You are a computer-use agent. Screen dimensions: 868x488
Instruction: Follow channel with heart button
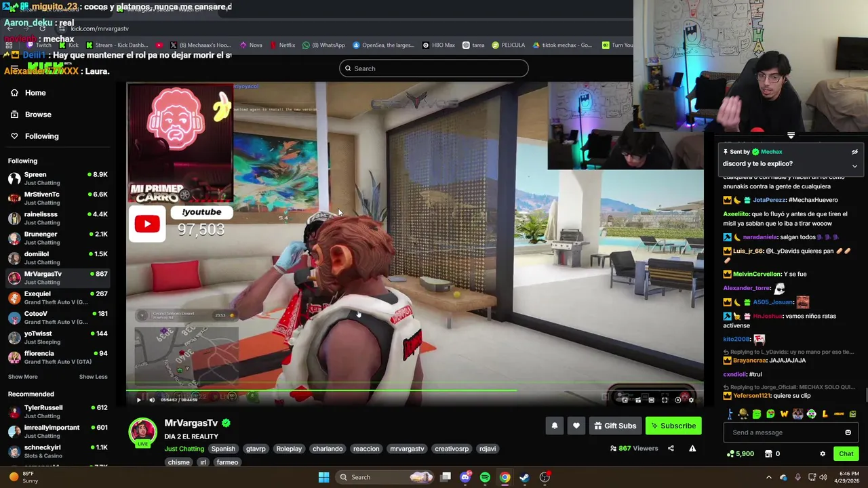[576, 426]
